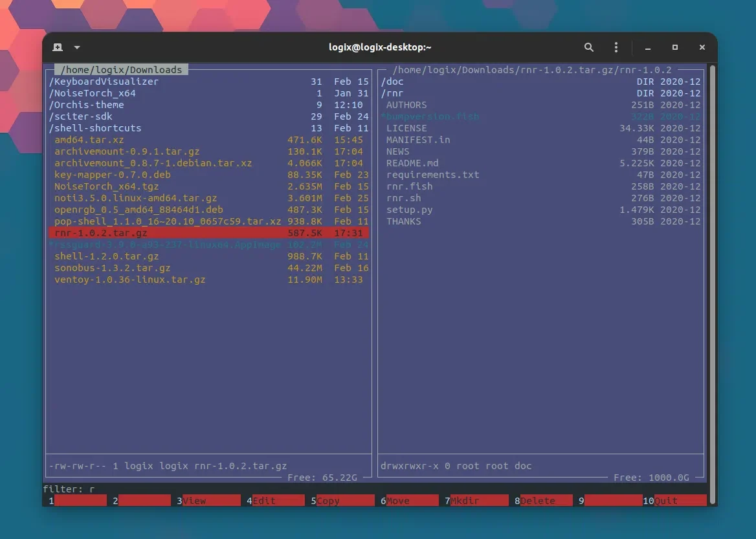Screen dimensions: 756x539
Task: Select the dimmed bumpversion.fish entry
Action: (x=540, y=116)
